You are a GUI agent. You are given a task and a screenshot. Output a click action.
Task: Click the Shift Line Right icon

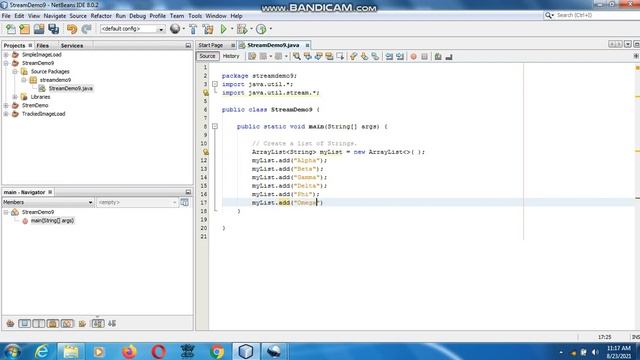coord(400,57)
